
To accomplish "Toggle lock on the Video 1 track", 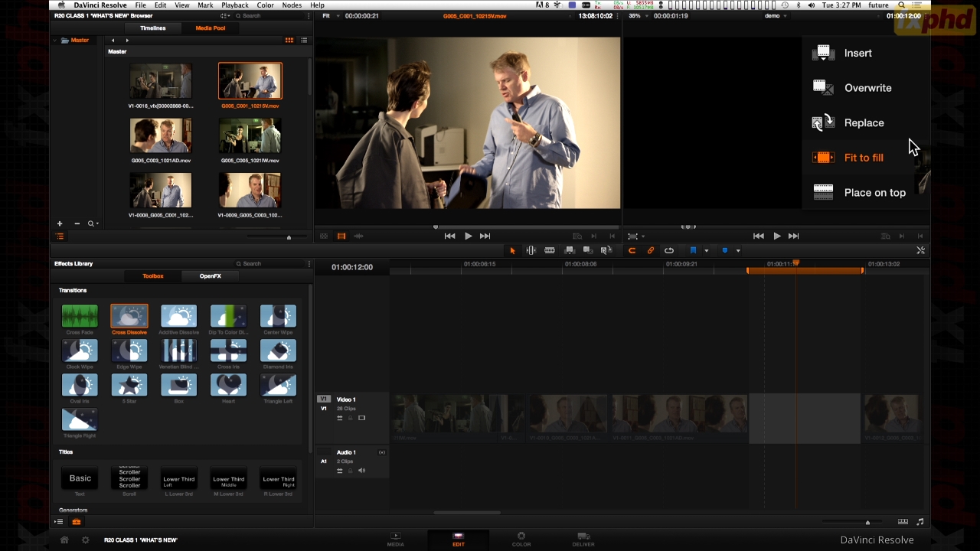I will (x=351, y=418).
